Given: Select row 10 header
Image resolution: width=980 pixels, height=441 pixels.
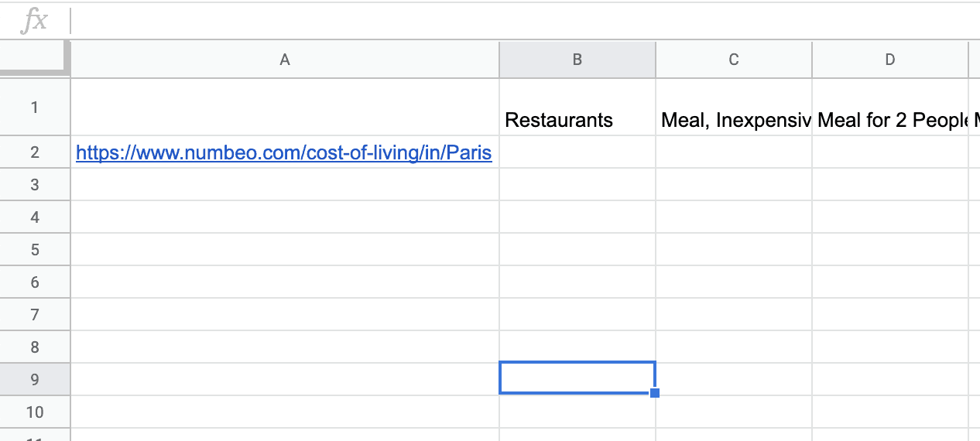Looking at the screenshot, I should (x=35, y=412).
